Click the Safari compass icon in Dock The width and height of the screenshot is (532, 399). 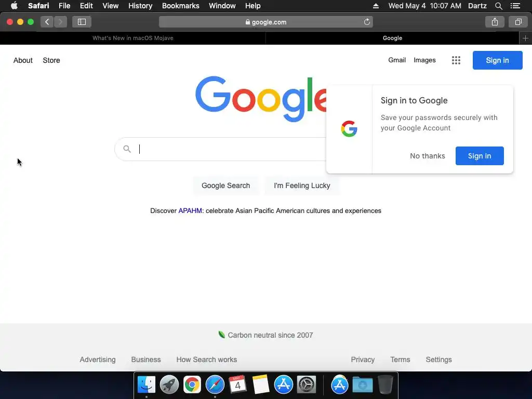[x=215, y=385]
